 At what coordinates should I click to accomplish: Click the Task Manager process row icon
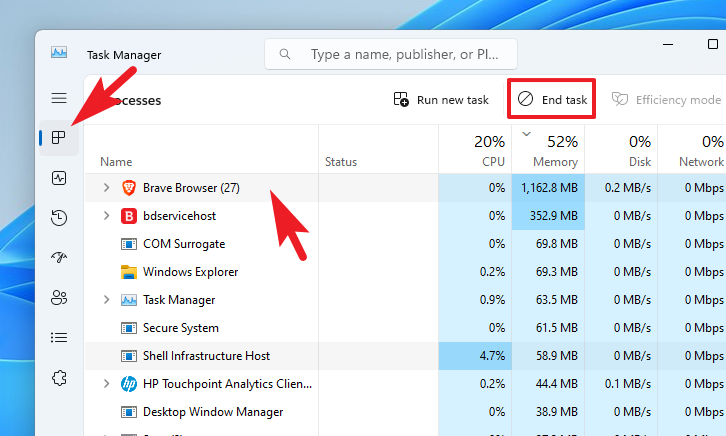pyautogui.click(x=129, y=300)
